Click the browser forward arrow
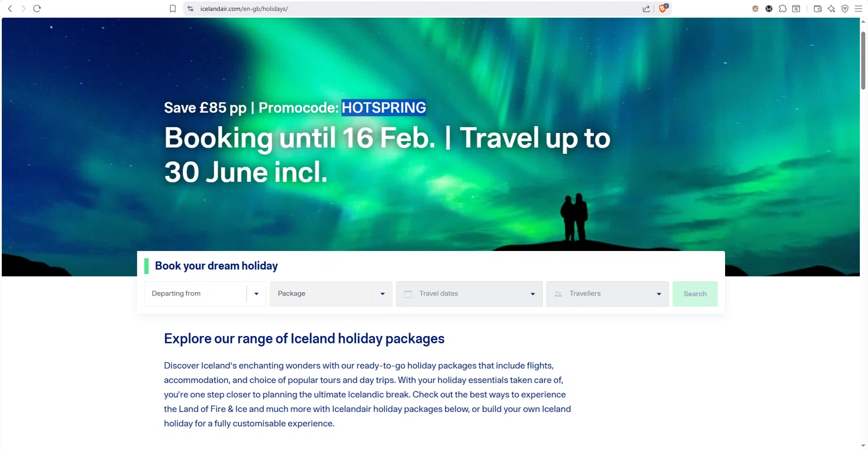Screen dimensions: 868x450 (x=23, y=9)
